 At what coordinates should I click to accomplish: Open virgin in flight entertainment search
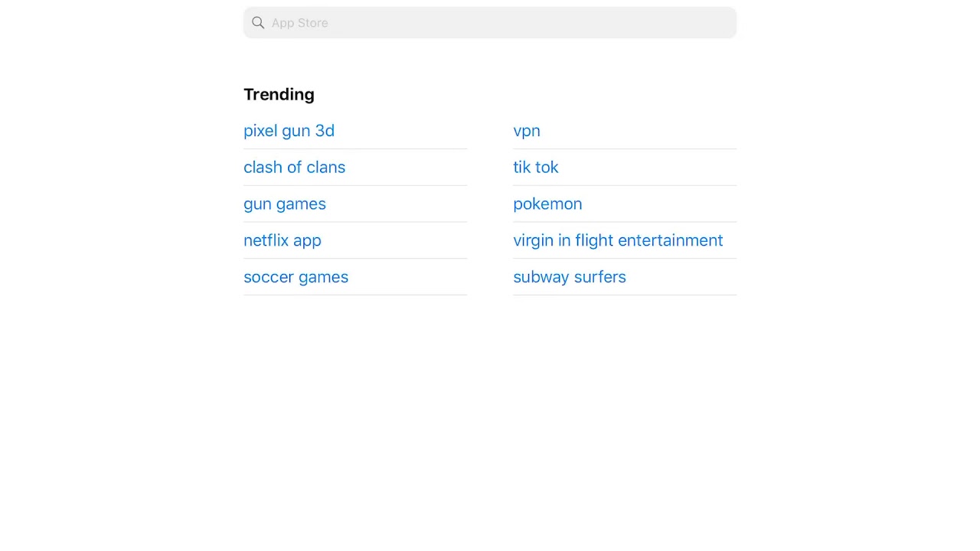pos(618,240)
